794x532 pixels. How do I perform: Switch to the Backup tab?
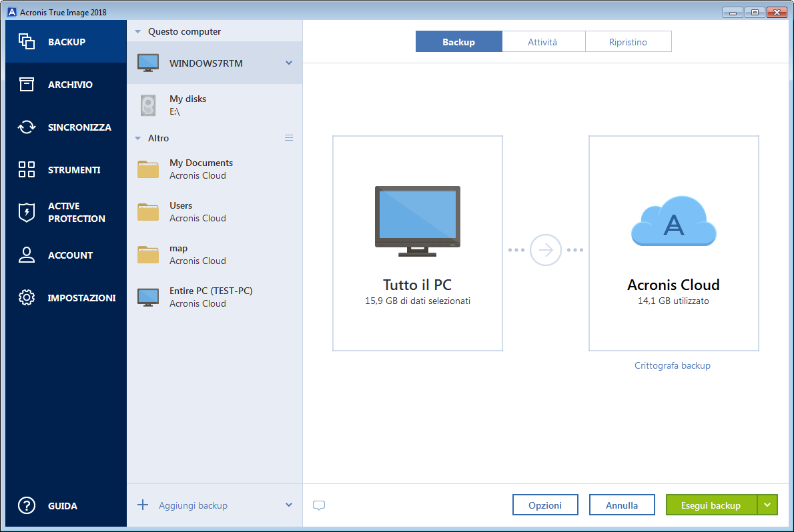coord(459,41)
